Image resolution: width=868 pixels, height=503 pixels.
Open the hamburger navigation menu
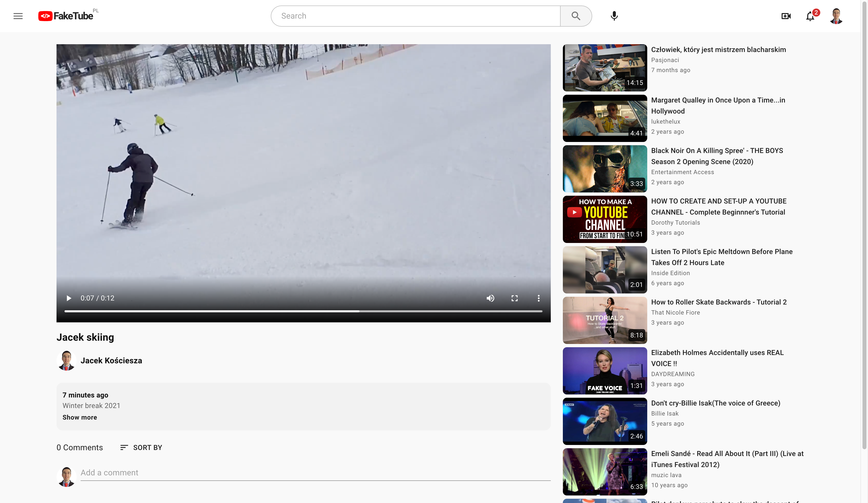(18, 16)
